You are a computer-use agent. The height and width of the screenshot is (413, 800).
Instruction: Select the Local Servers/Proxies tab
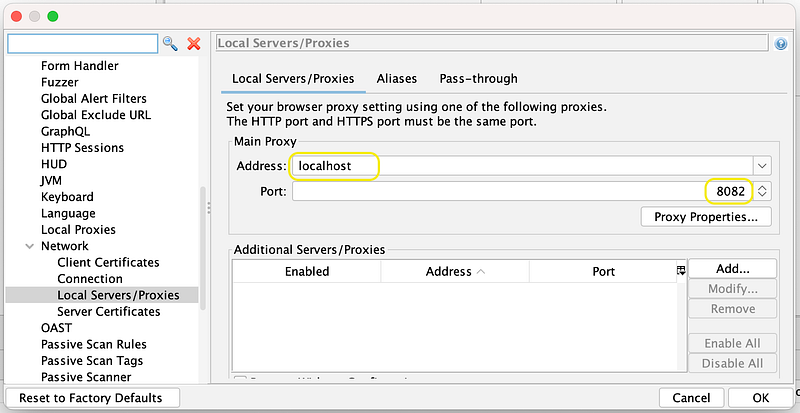(293, 79)
